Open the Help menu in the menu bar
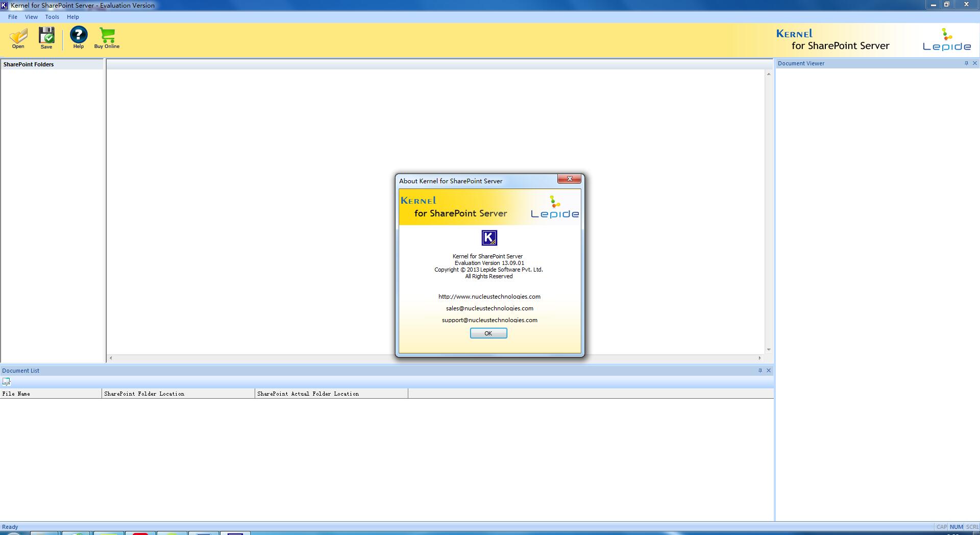The width and height of the screenshot is (980, 535). (x=73, y=17)
